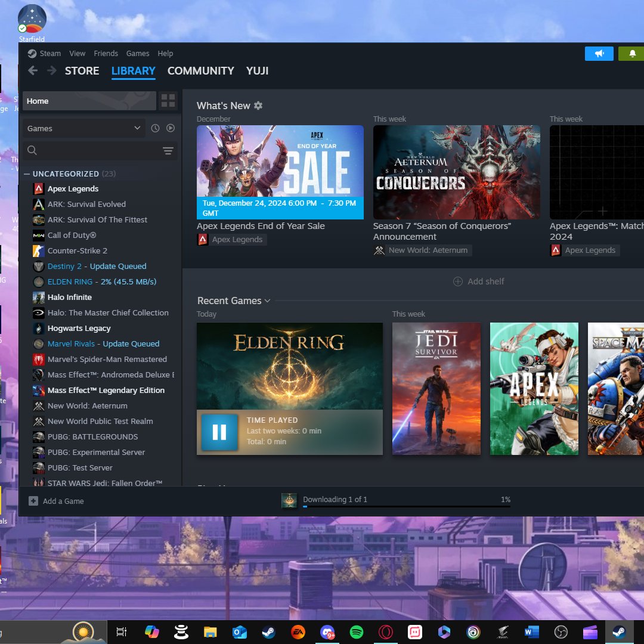Sort library by recent activity clock
The image size is (644, 644).
[155, 128]
